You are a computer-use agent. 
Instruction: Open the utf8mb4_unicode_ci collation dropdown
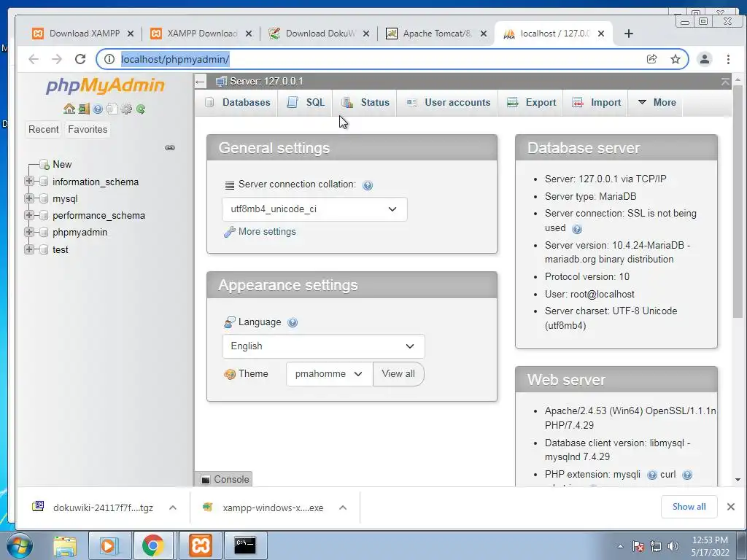(314, 209)
